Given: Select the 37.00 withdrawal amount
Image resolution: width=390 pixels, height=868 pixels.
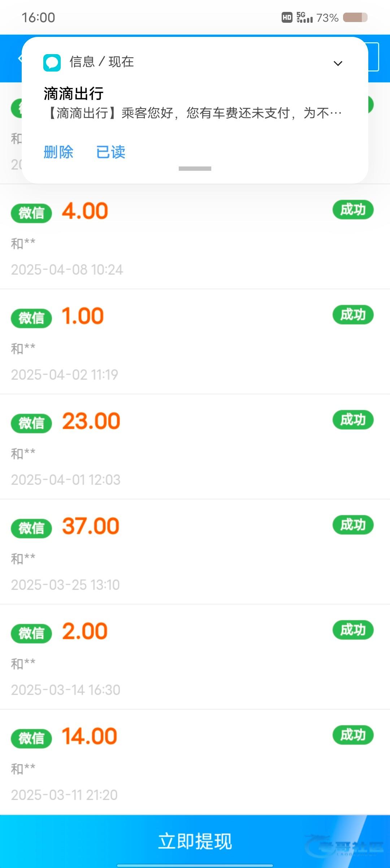Looking at the screenshot, I should (91, 526).
